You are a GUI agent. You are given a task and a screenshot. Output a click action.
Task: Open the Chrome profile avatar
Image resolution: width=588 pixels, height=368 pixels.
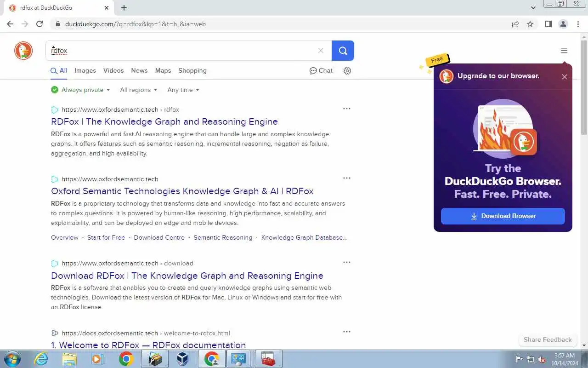coord(563,24)
